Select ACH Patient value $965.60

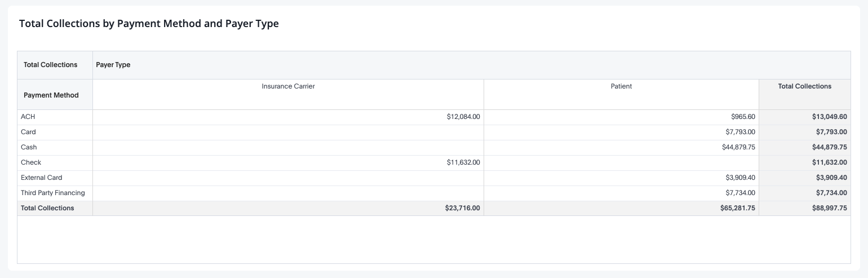pos(743,117)
